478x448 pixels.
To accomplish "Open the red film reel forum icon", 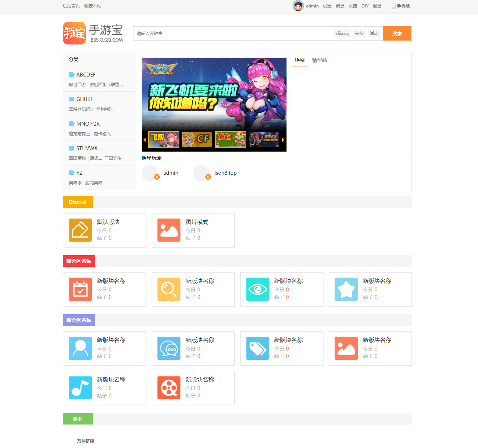I will (x=169, y=388).
